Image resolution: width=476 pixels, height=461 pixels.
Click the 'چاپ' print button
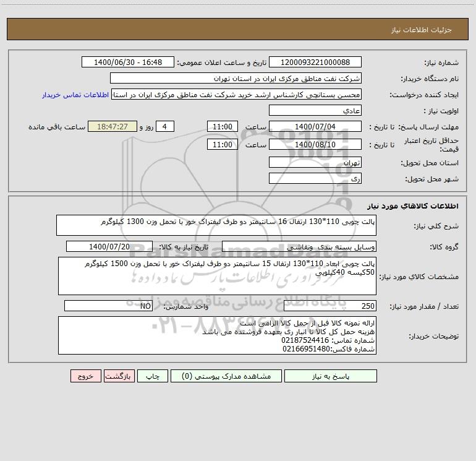[153, 376]
